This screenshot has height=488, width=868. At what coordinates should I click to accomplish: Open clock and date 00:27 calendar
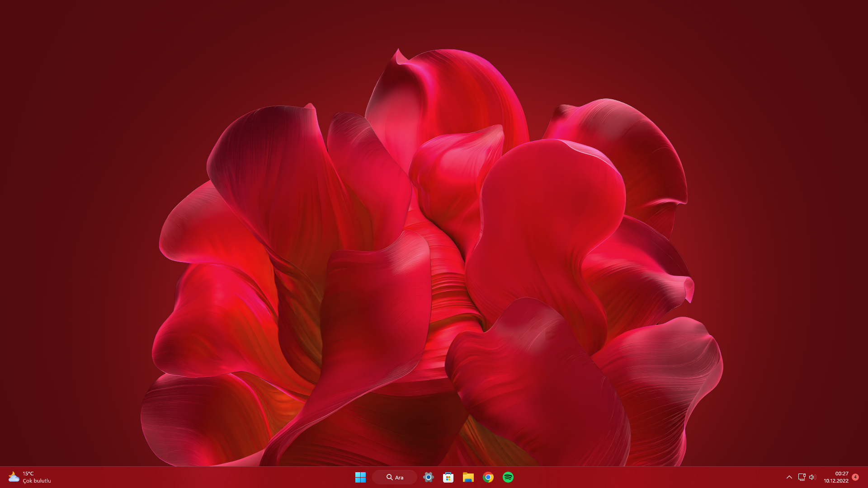click(836, 477)
